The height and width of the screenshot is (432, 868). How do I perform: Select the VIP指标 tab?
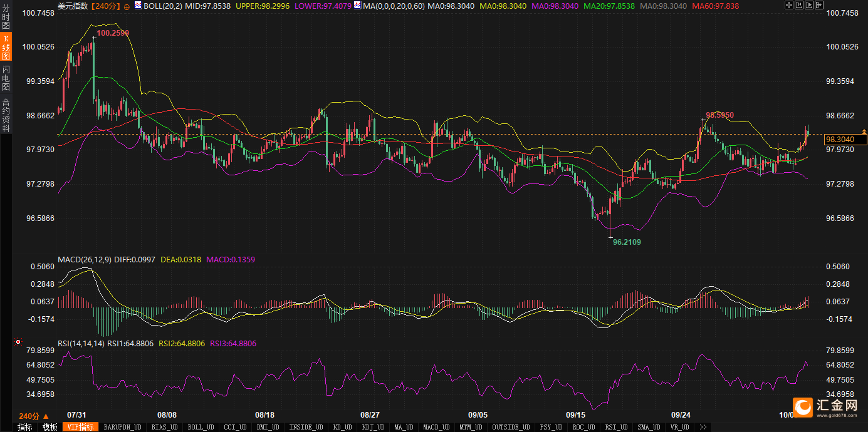[x=81, y=427]
